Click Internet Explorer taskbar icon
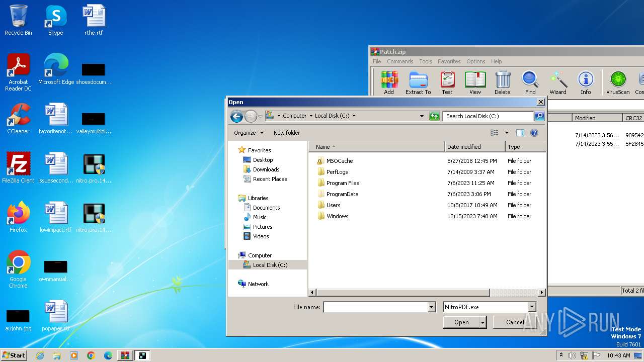644x362 pixels. point(40,355)
